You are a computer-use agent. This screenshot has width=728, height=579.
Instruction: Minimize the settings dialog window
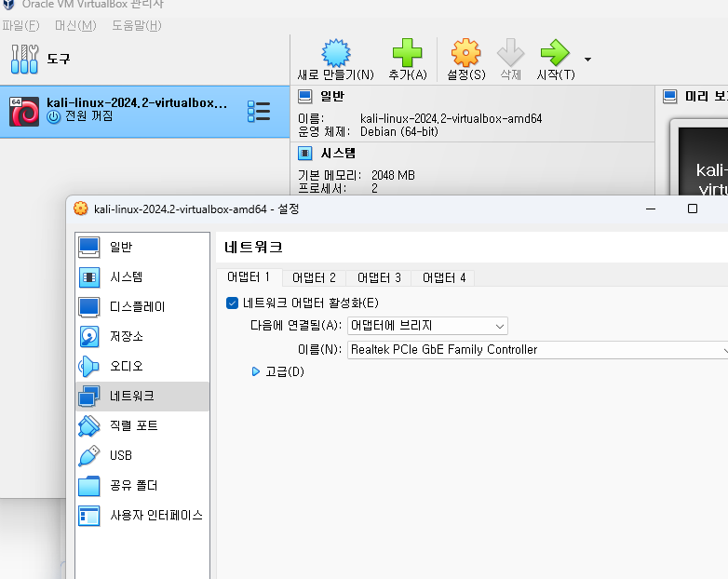click(651, 209)
